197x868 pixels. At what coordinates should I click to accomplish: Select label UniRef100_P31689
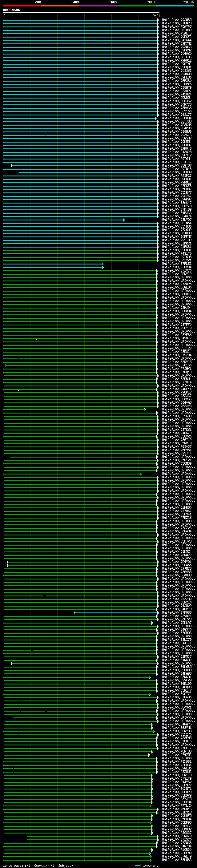point(176,416)
